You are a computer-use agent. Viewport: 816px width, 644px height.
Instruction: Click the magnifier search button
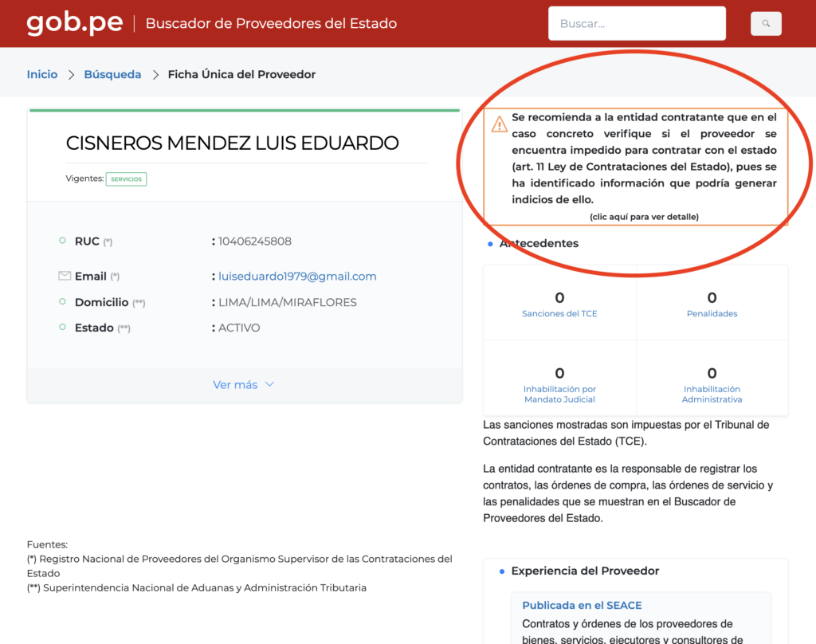pyautogui.click(x=766, y=23)
